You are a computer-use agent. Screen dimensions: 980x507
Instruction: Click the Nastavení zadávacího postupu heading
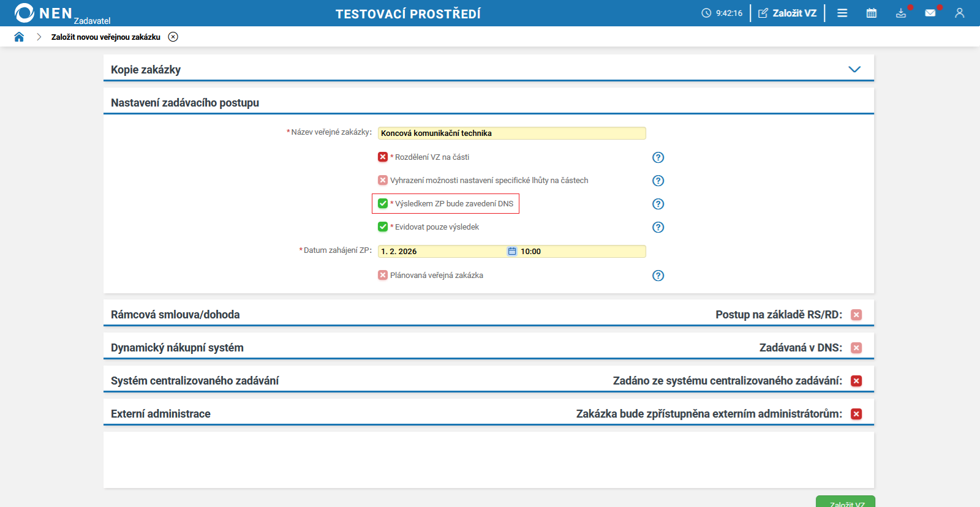[185, 103]
